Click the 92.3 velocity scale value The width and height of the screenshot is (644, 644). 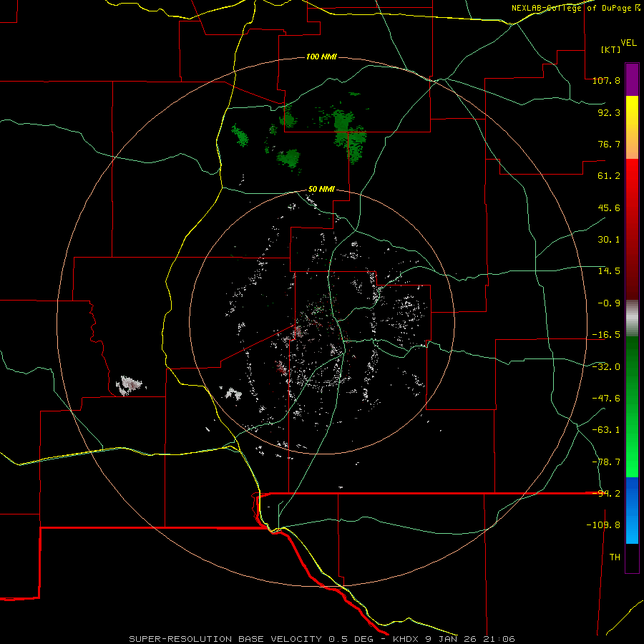pos(609,112)
